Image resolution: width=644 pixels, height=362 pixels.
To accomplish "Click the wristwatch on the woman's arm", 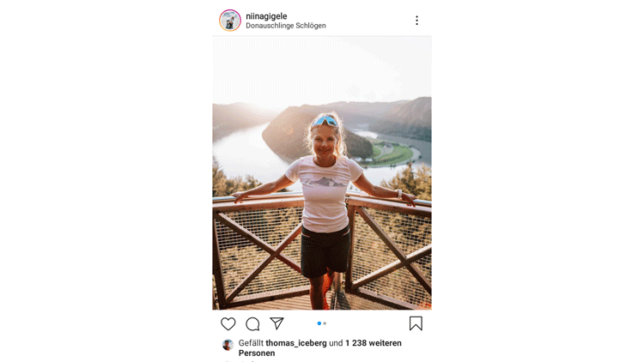I will pyautogui.click(x=399, y=193).
